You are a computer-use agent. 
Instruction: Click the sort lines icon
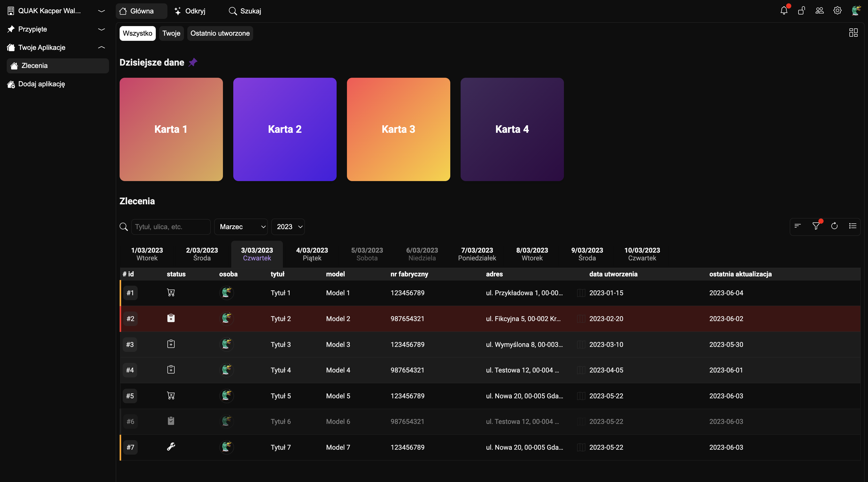[x=797, y=226]
